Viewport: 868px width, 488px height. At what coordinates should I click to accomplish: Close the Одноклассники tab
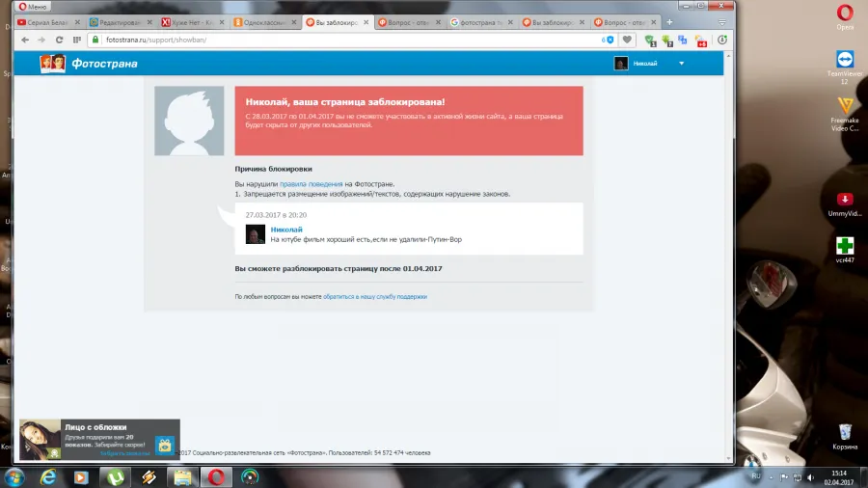[x=294, y=23]
